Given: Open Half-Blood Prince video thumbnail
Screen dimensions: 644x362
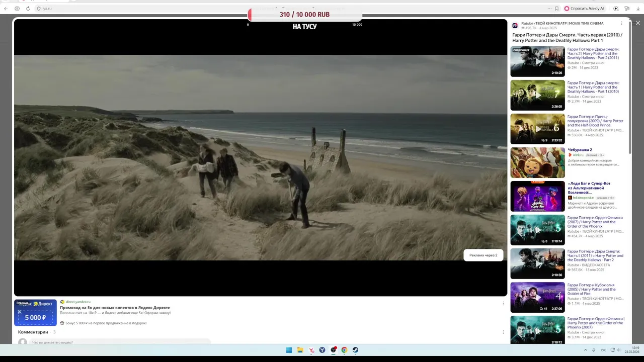Looking at the screenshot, I should click(537, 129).
